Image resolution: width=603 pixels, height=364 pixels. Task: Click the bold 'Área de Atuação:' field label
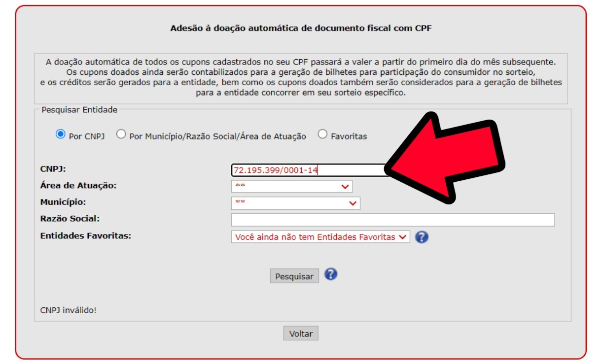78,185
